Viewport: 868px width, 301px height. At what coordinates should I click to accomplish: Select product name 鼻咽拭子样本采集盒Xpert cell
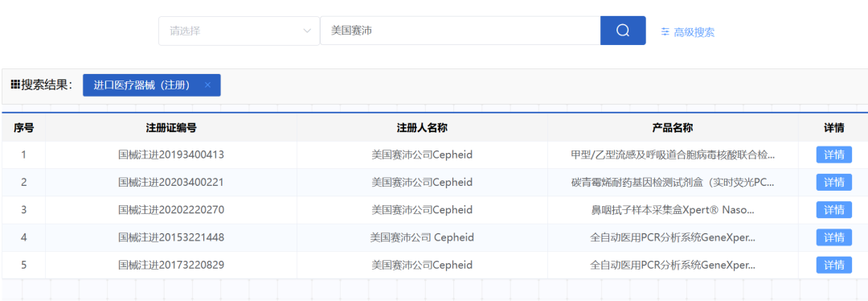(673, 210)
